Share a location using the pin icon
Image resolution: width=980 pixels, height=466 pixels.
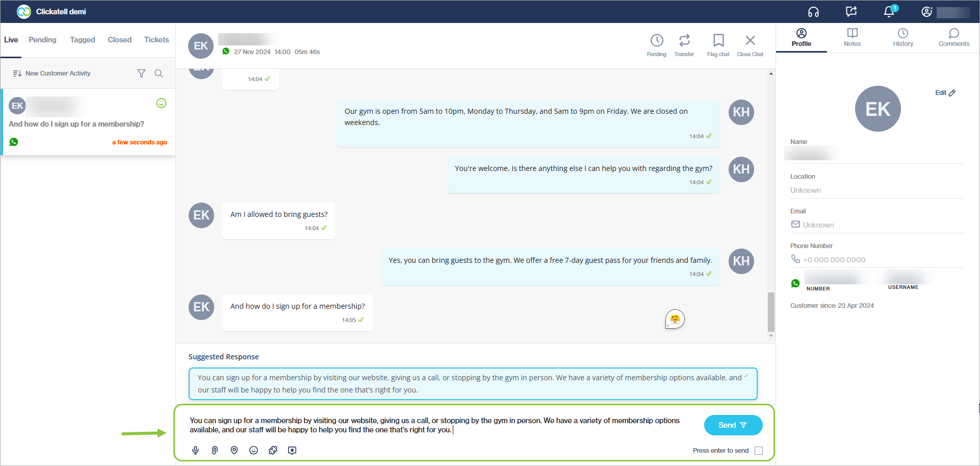[x=234, y=450]
